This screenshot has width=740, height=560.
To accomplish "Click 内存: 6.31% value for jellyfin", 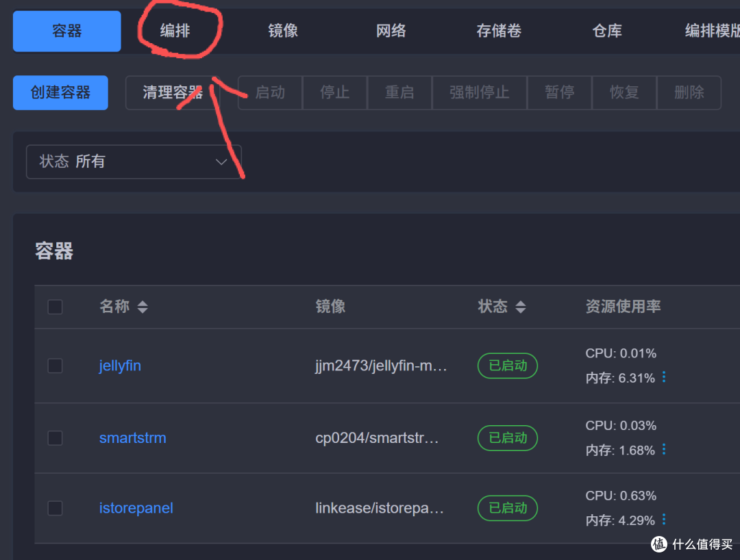I will click(x=620, y=378).
